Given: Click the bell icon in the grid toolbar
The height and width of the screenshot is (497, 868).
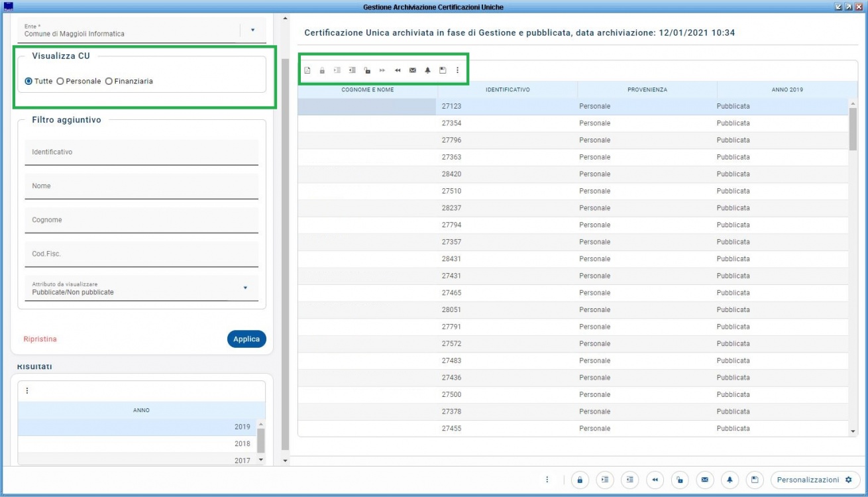Looking at the screenshot, I should point(427,70).
